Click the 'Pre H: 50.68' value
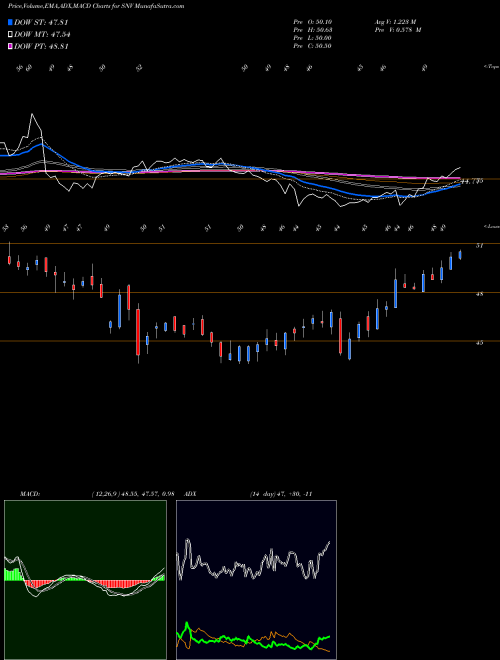The width and height of the screenshot is (500, 660). point(313,30)
